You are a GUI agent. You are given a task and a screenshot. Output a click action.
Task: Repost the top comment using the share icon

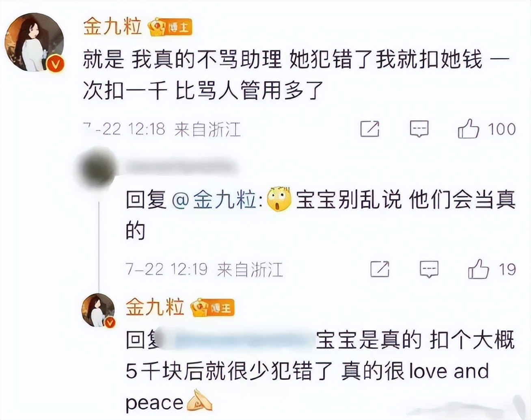(x=370, y=129)
